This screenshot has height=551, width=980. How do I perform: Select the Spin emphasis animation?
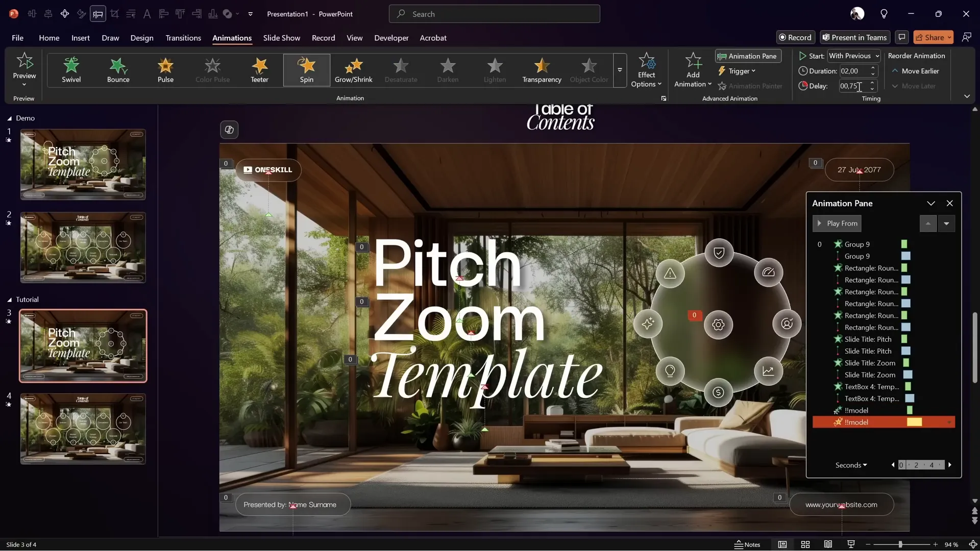pos(307,70)
